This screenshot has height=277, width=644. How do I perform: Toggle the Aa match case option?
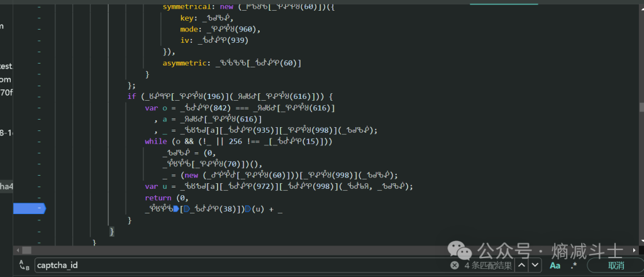tap(555, 266)
